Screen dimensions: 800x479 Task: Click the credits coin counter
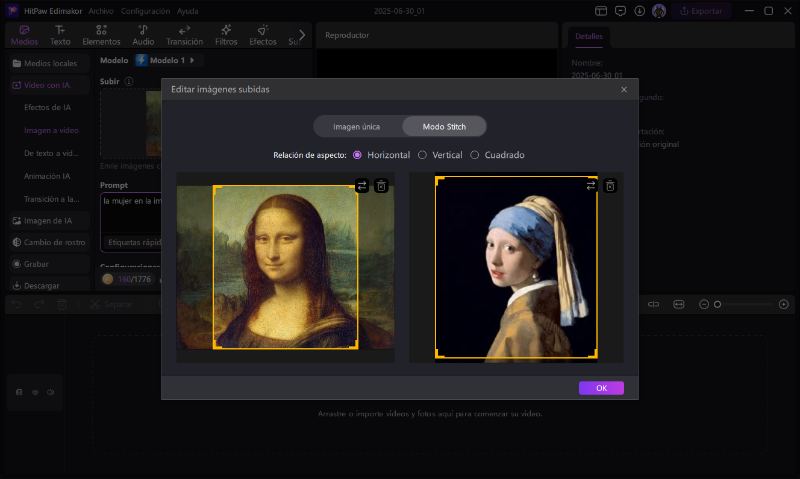pos(127,279)
